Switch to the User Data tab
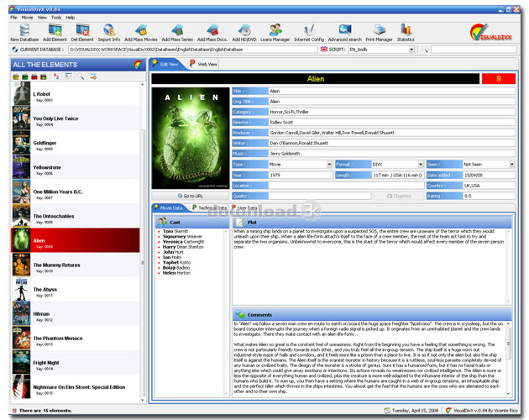529x420 pixels. [244, 207]
